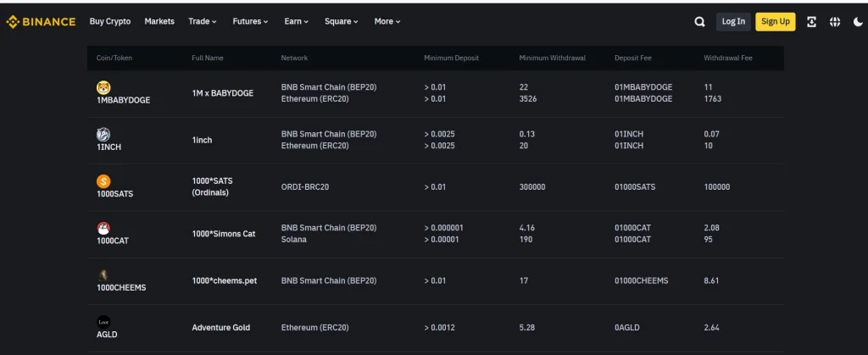Open the language globe icon
The width and height of the screenshot is (868, 355).
coord(835,22)
